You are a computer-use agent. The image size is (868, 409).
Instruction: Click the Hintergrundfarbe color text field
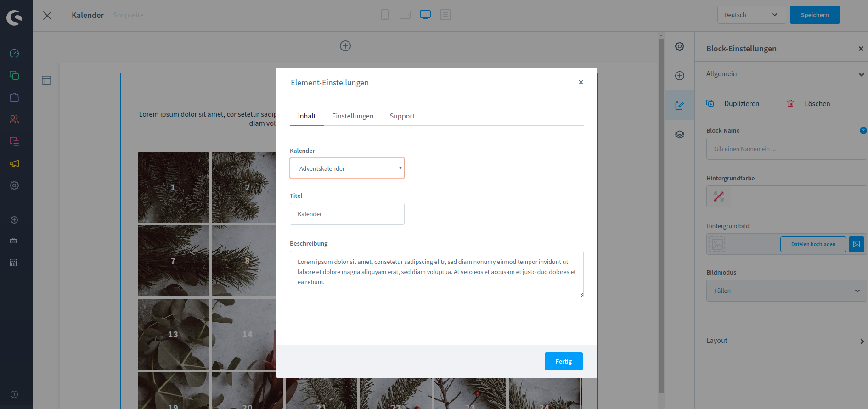click(x=799, y=196)
